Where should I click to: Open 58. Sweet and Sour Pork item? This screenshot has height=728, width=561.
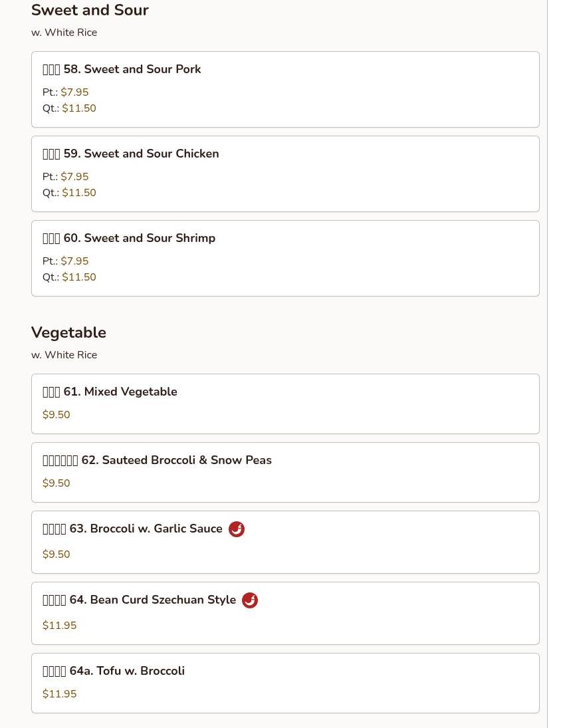click(x=285, y=89)
